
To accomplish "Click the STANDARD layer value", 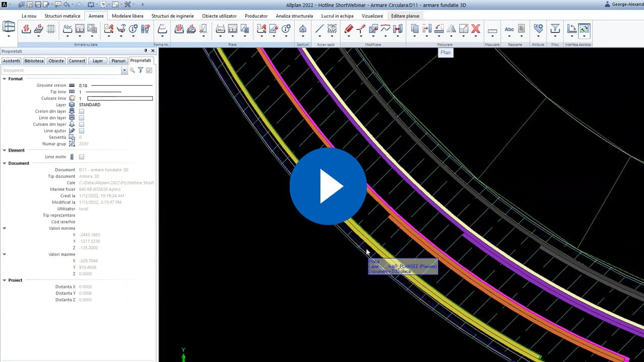I will tap(90, 105).
